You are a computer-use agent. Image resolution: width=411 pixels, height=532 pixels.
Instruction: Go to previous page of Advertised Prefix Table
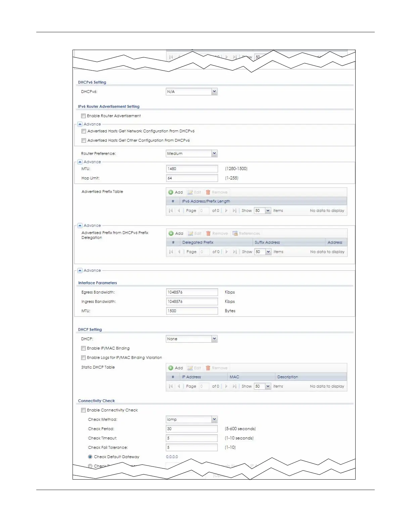[x=179, y=211]
